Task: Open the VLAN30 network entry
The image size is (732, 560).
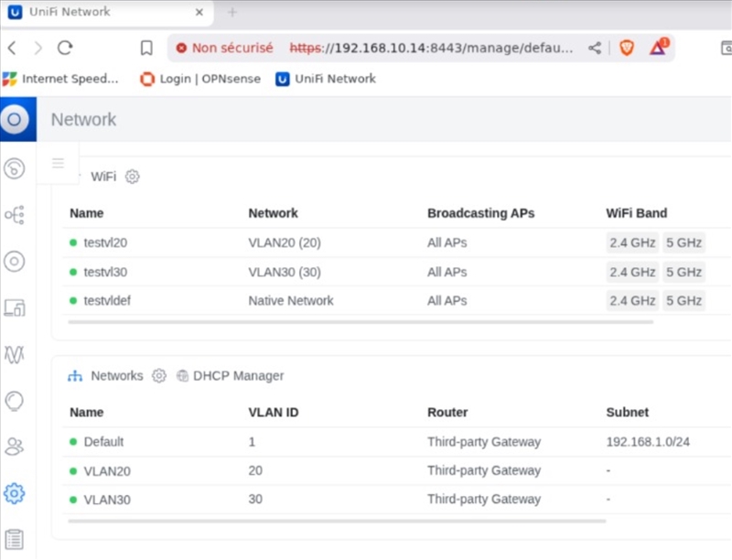Action: 102,500
